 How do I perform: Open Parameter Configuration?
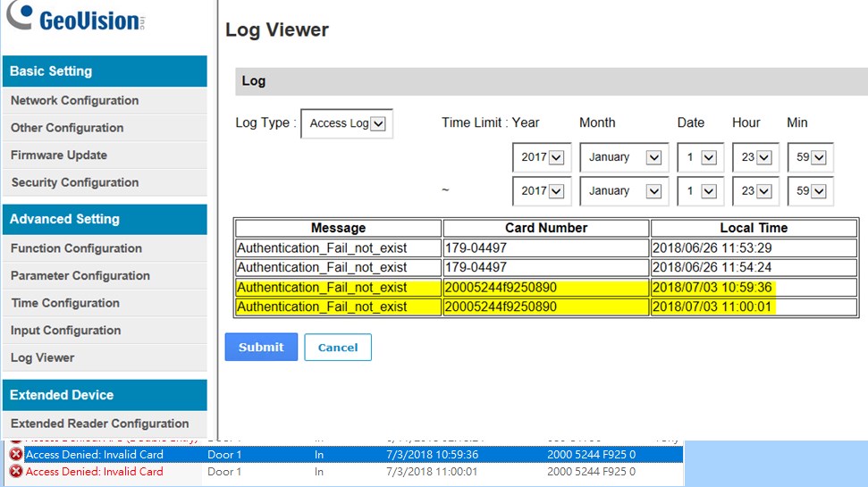tap(105, 275)
